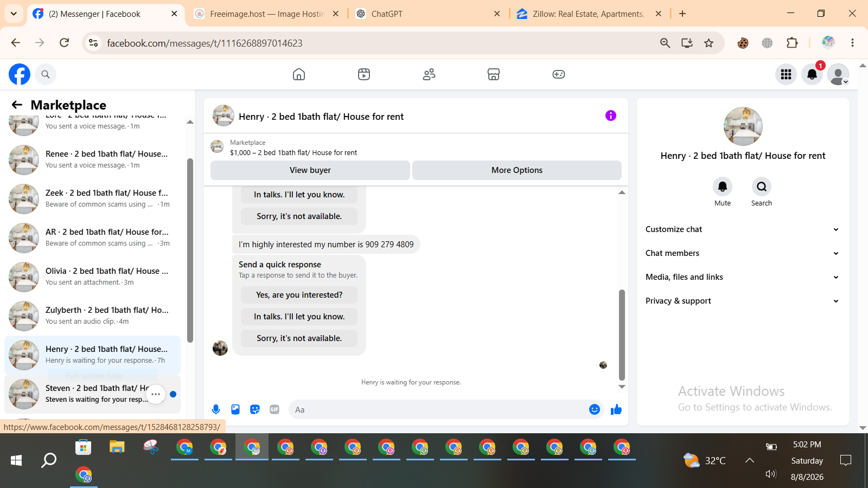Bookmark this page with the star icon
Image resolution: width=868 pixels, height=488 pixels.
709,43
